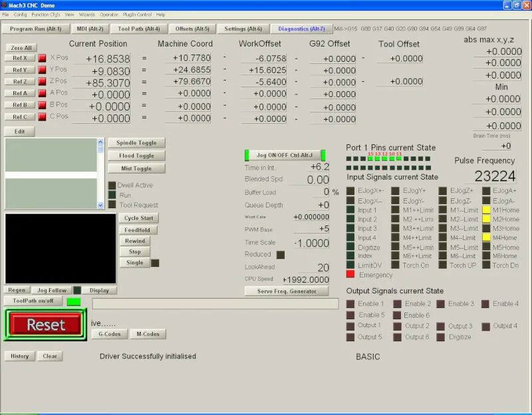Switch to Offsets (Alt-5) tab
The image size is (532, 415).
192,29
